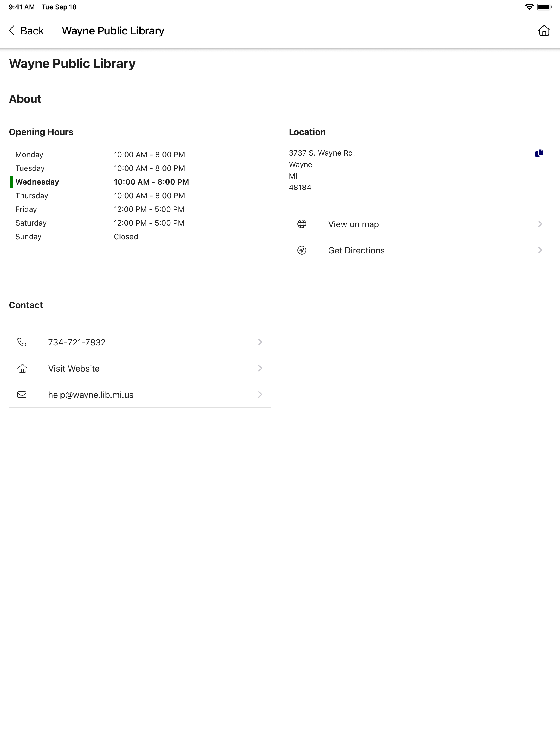Go back using the Back chevron

[12, 30]
